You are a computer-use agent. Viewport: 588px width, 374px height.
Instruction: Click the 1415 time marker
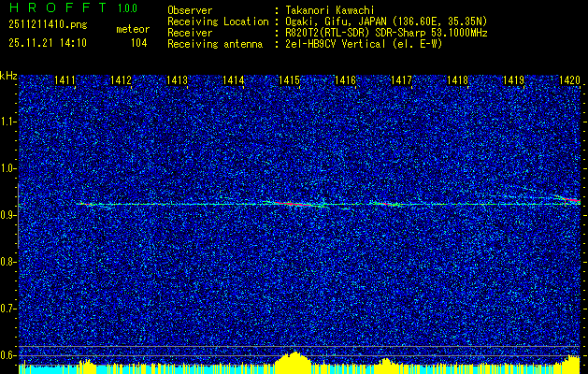pyautogui.click(x=289, y=79)
